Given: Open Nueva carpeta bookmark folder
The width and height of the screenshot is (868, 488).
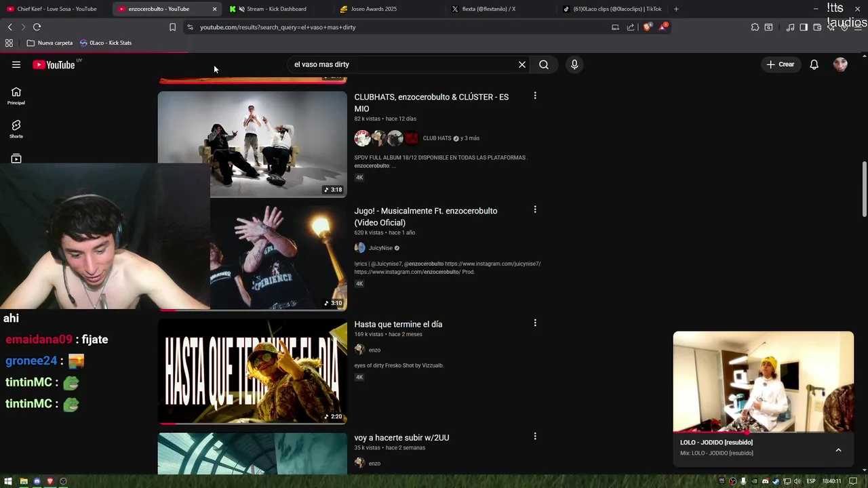Looking at the screenshot, I should [50, 43].
